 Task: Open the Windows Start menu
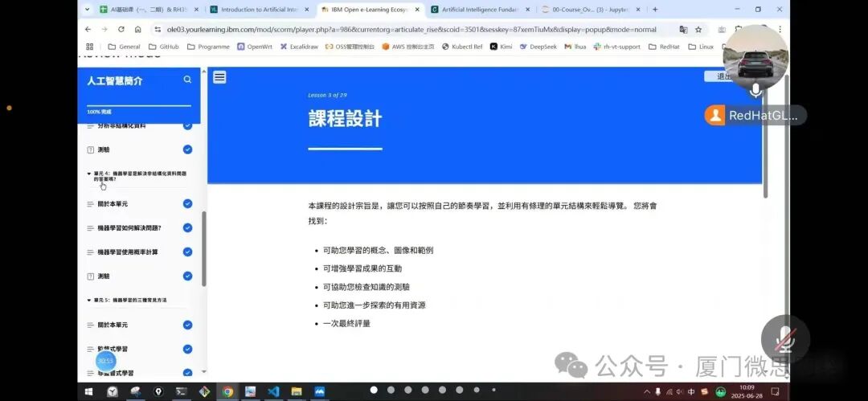click(x=88, y=391)
